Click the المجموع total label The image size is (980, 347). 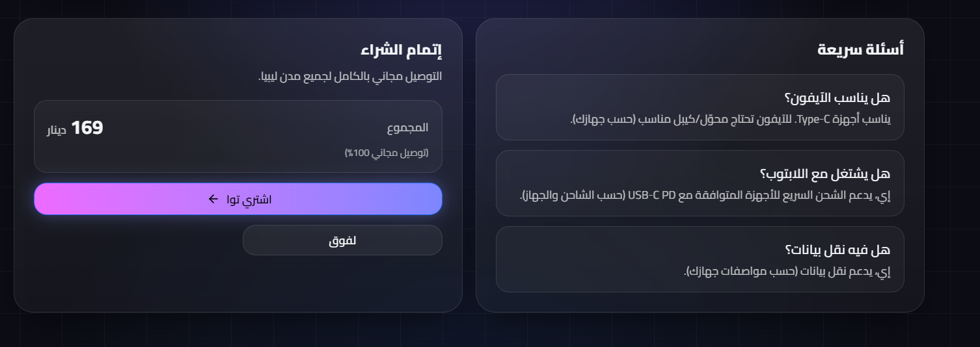(407, 128)
